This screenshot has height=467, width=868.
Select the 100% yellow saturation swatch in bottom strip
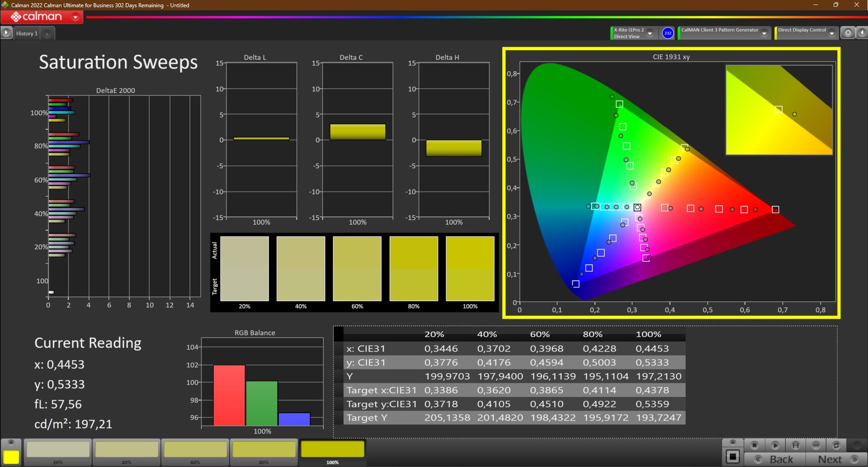coord(333,453)
